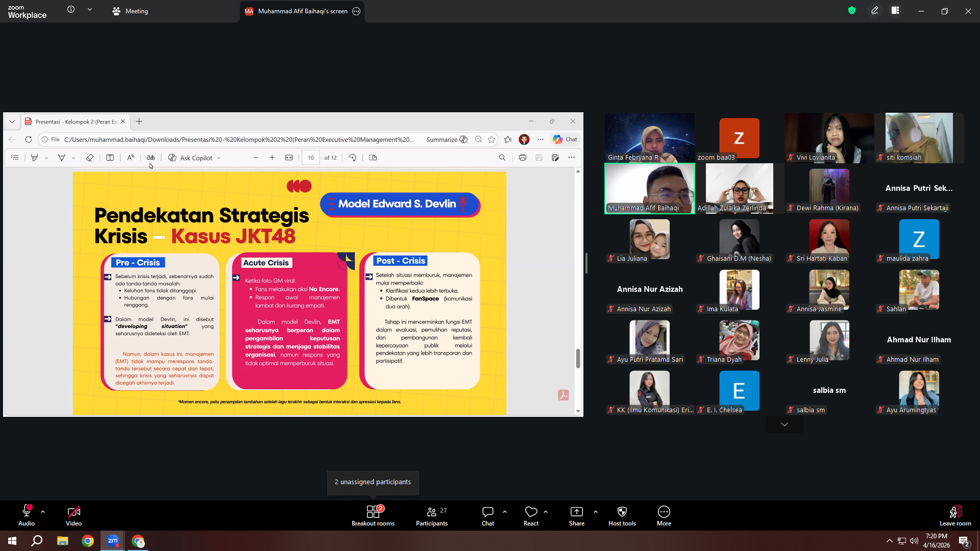Change the Zoom view layout

click(x=895, y=11)
